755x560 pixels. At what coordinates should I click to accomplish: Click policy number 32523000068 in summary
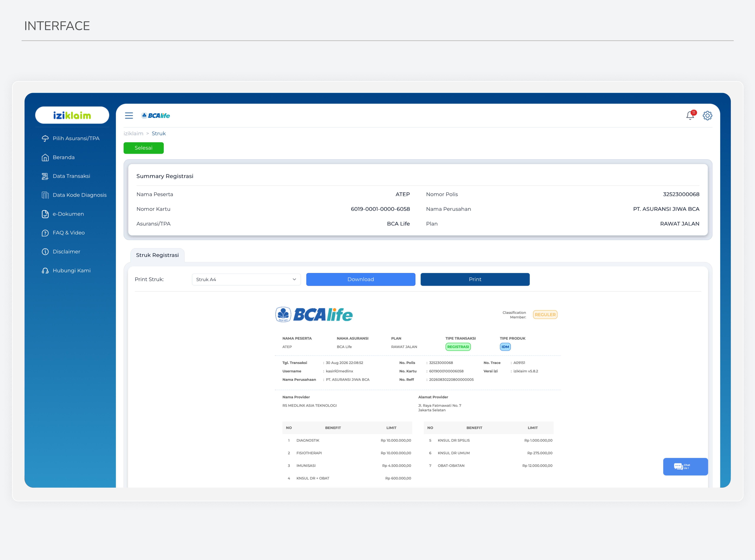coord(681,194)
